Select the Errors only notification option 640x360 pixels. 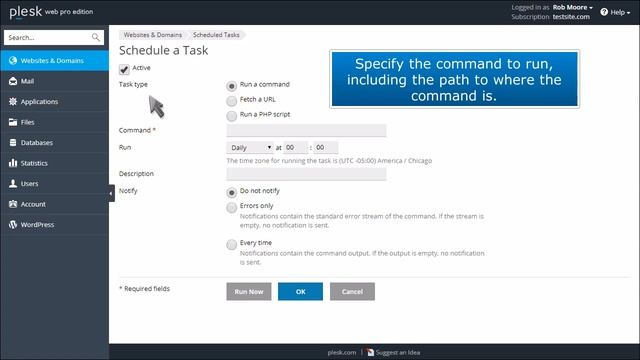click(231, 207)
